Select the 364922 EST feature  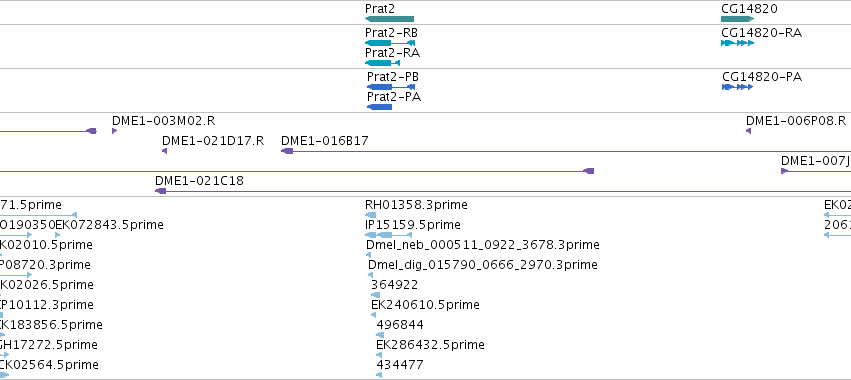(x=376, y=295)
